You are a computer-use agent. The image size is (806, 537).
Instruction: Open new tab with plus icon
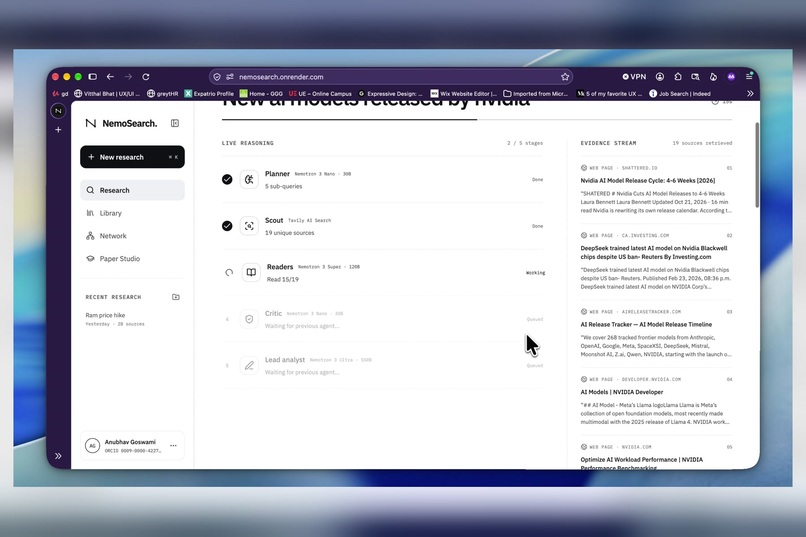[58, 129]
